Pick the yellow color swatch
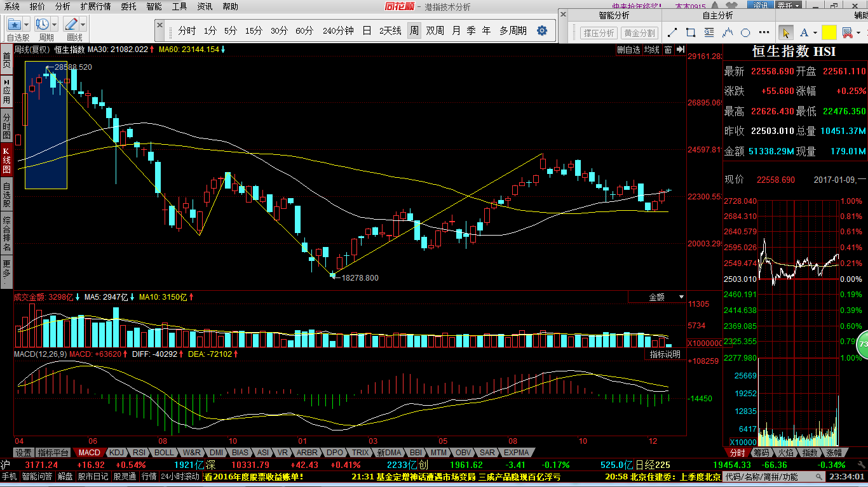The height and width of the screenshot is (487, 868). pos(829,32)
